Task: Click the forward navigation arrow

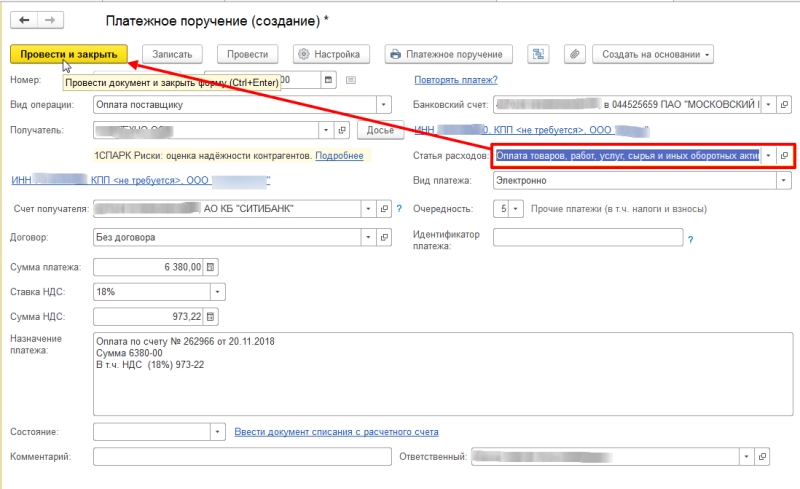Action: coord(50,20)
